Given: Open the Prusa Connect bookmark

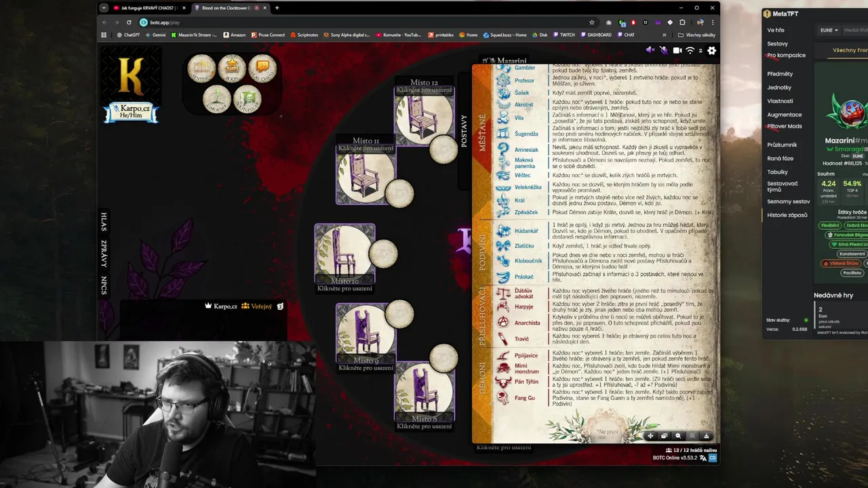Looking at the screenshot, I should click(x=268, y=35).
